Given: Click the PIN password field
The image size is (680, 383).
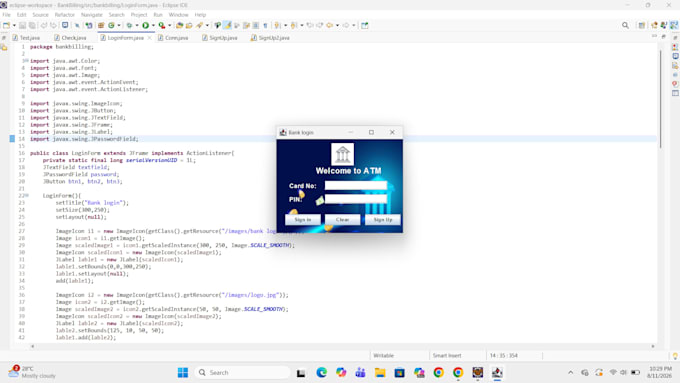Looking at the screenshot, I should coord(356,199).
